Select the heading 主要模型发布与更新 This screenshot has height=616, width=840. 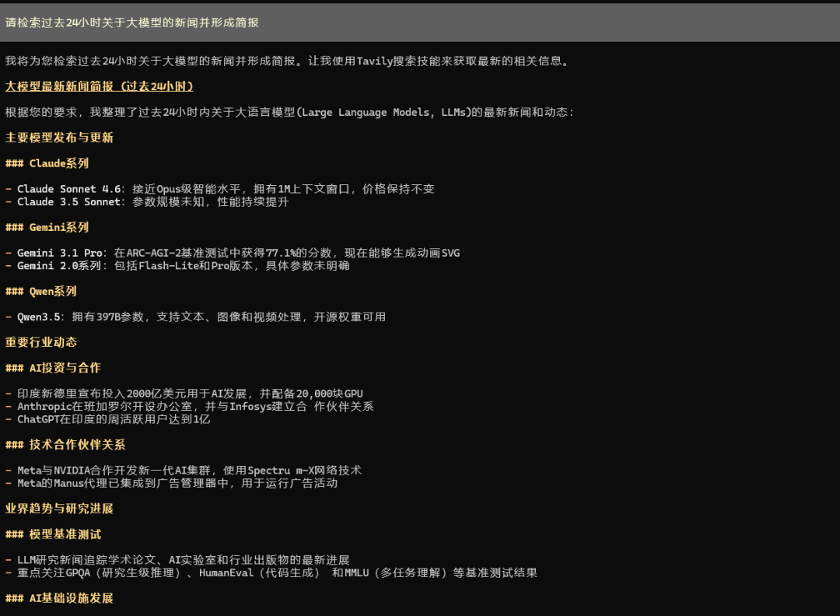coord(59,138)
